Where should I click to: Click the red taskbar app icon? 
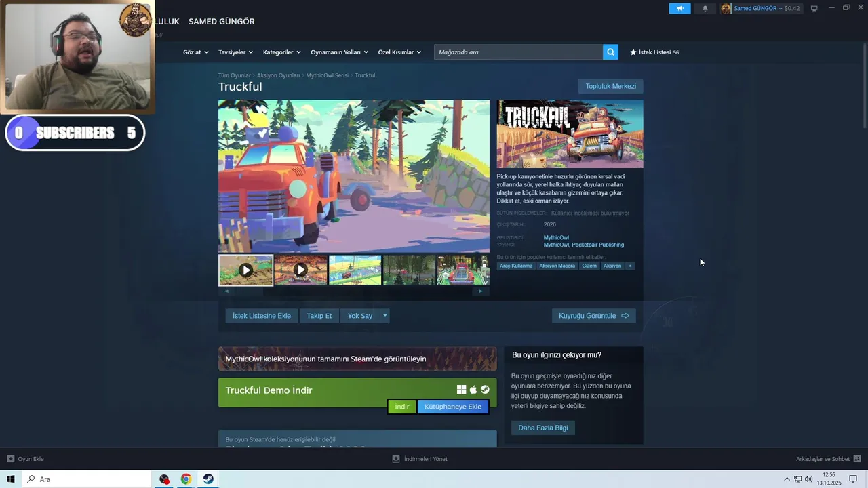164,479
